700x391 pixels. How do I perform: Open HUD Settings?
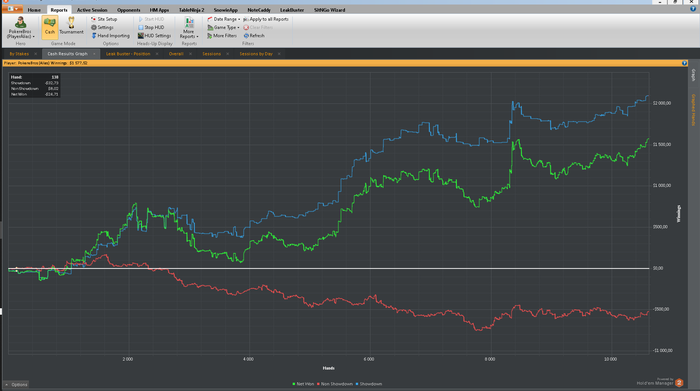point(154,36)
